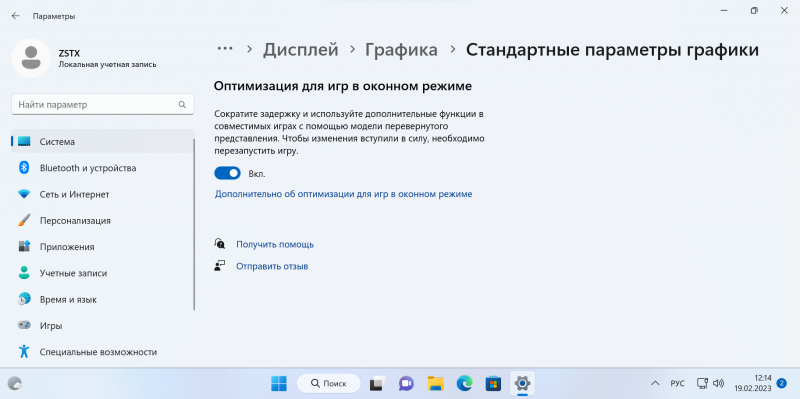
Task: Open Специальные возможности section
Action: click(x=102, y=352)
